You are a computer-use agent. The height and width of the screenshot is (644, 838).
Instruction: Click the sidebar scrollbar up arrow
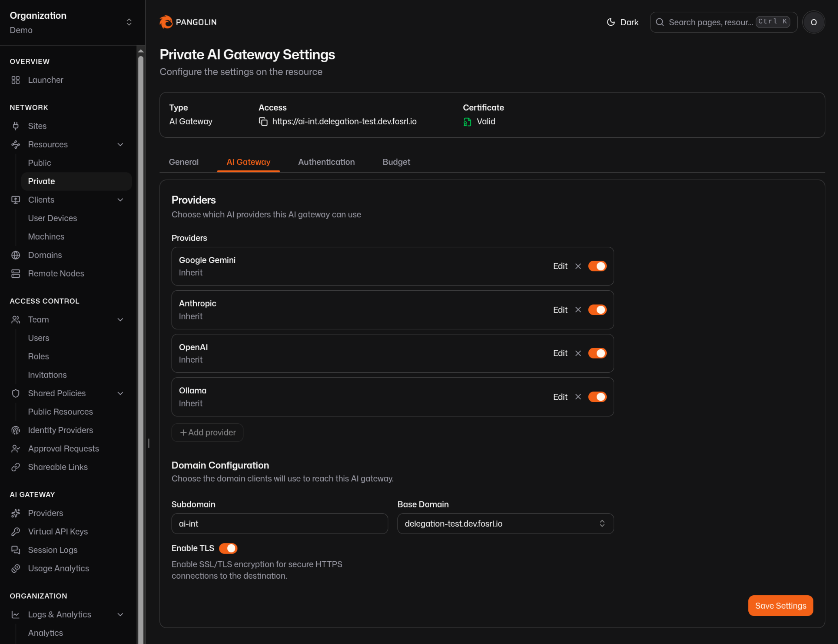click(141, 51)
